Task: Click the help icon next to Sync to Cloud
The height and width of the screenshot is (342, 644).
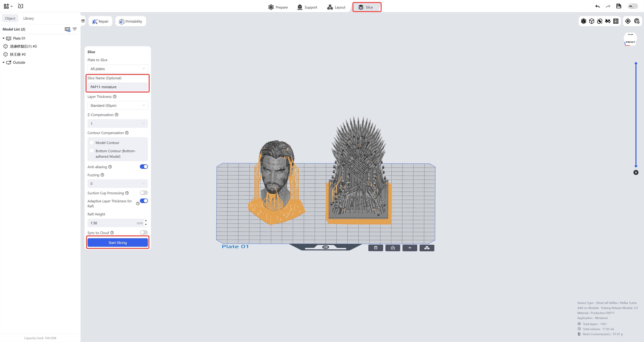Action: [x=112, y=233]
